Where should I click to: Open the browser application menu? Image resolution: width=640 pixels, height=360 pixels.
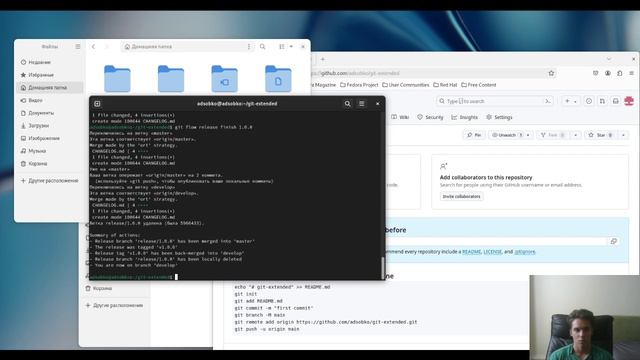pyautogui.click(x=631, y=73)
